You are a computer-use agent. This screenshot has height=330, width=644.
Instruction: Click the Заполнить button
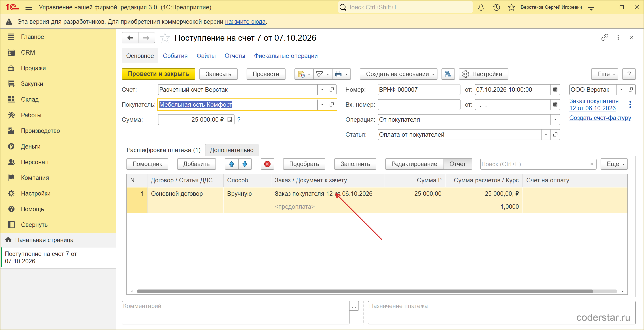click(x=355, y=164)
